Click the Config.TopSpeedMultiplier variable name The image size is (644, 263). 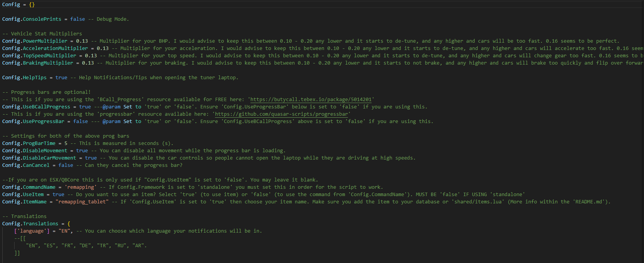tap(39, 56)
